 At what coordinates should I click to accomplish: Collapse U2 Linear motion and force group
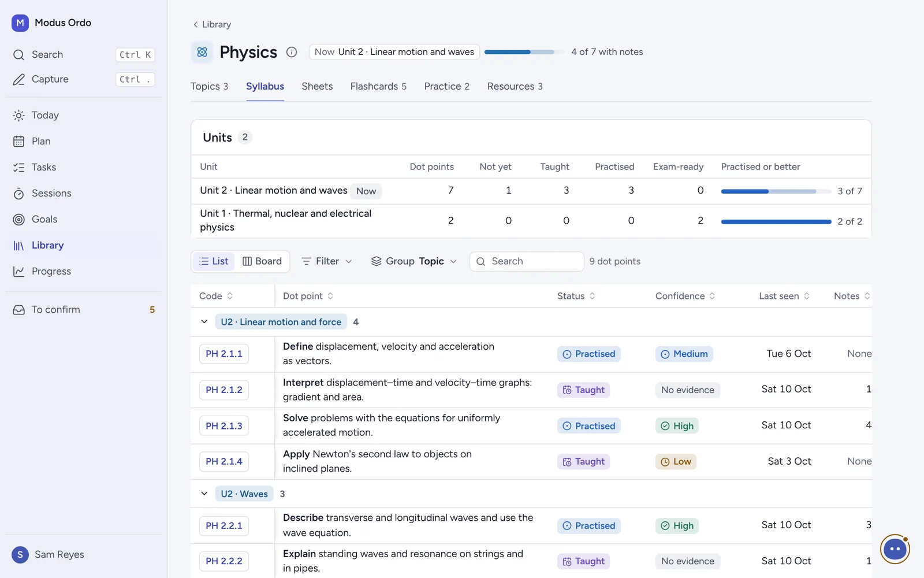pyautogui.click(x=204, y=322)
